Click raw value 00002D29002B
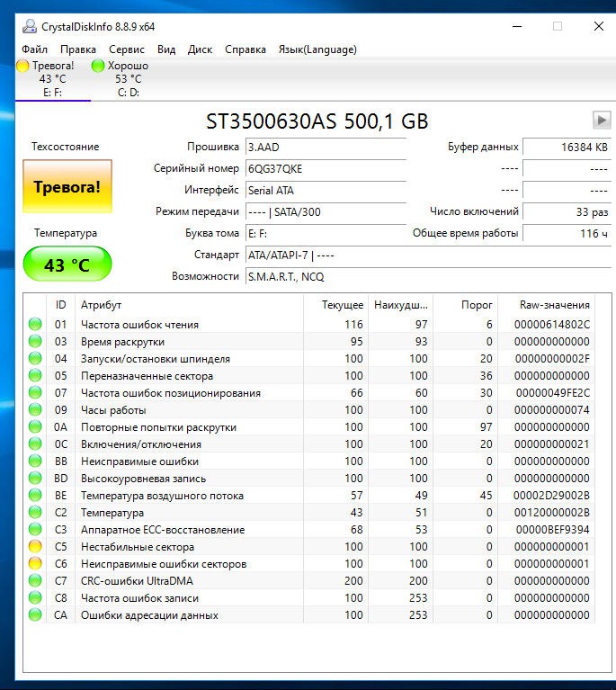616x690 pixels. [x=551, y=495]
